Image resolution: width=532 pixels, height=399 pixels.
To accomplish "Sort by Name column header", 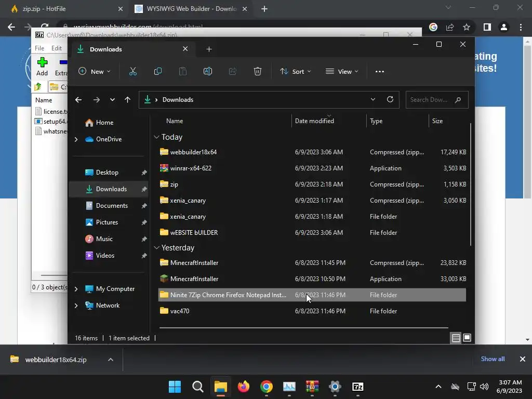I will [x=175, y=121].
